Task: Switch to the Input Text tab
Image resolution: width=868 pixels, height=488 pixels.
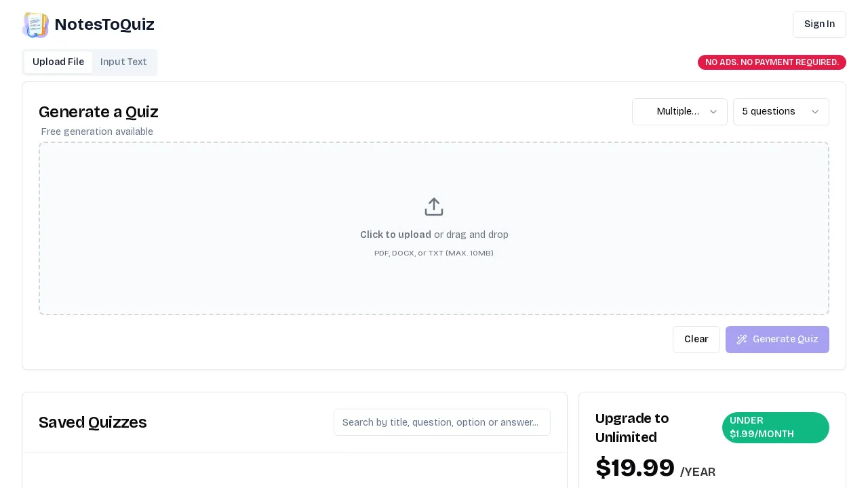Action: [x=123, y=62]
